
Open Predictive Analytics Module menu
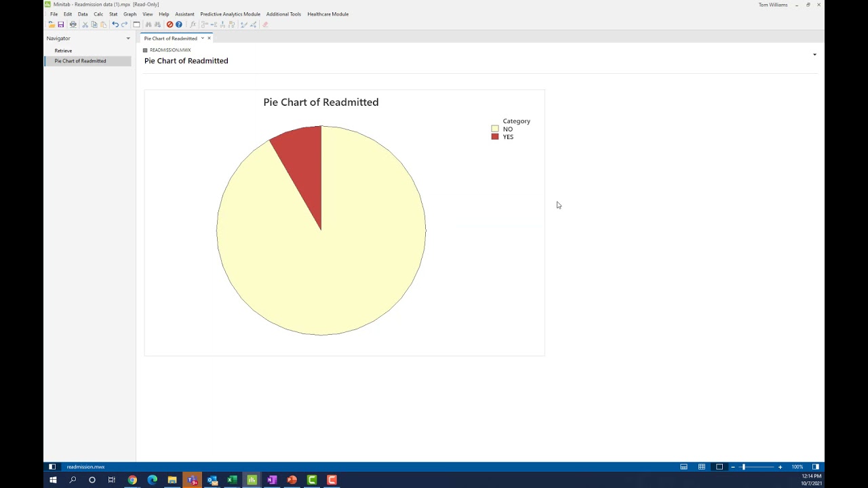coord(231,14)
